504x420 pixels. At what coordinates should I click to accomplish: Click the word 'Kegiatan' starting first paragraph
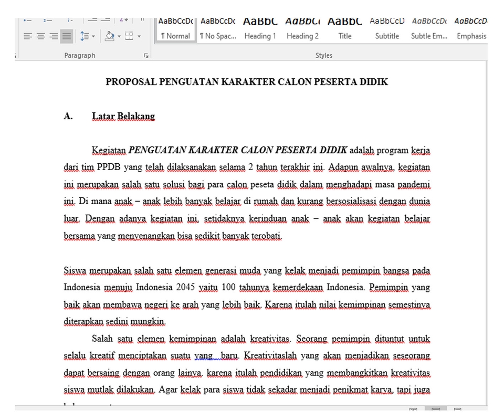pos(109,150)
